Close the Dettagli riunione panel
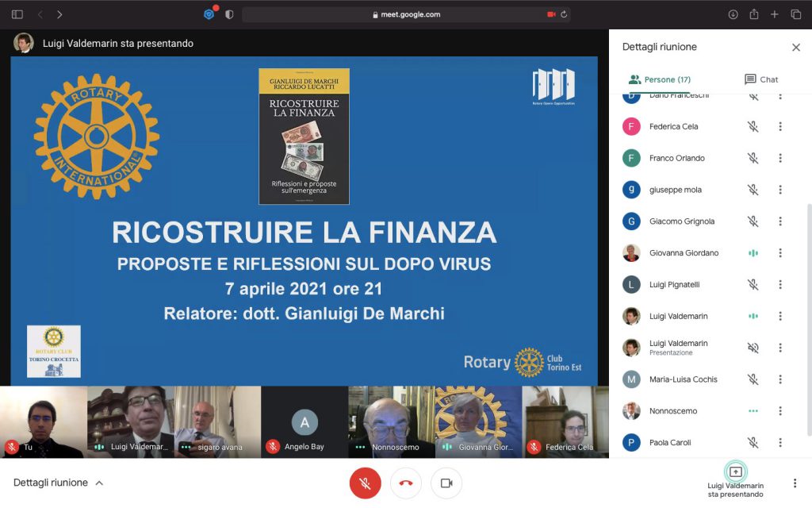The width and height of the screenshot is (812, 508). click(796, 48)
